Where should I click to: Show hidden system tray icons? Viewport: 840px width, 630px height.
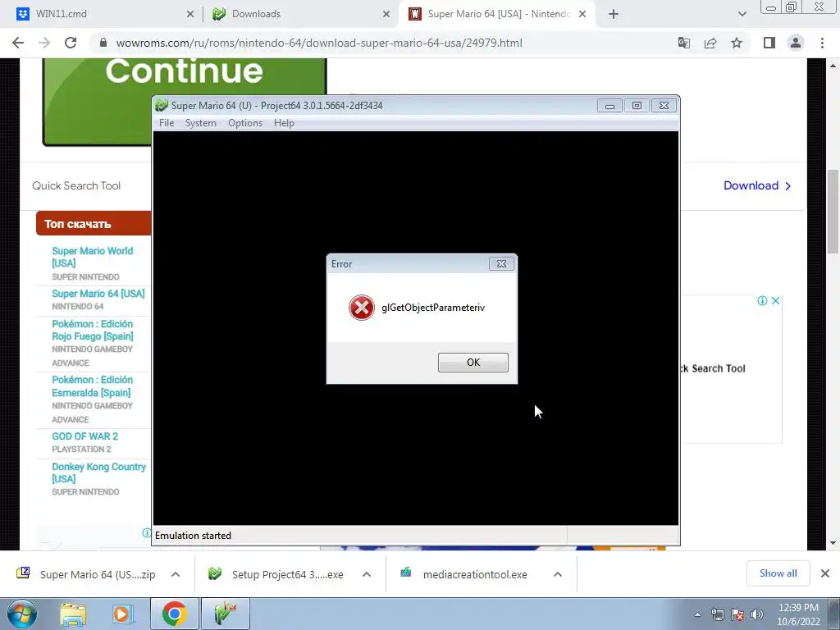coord(697,614)
